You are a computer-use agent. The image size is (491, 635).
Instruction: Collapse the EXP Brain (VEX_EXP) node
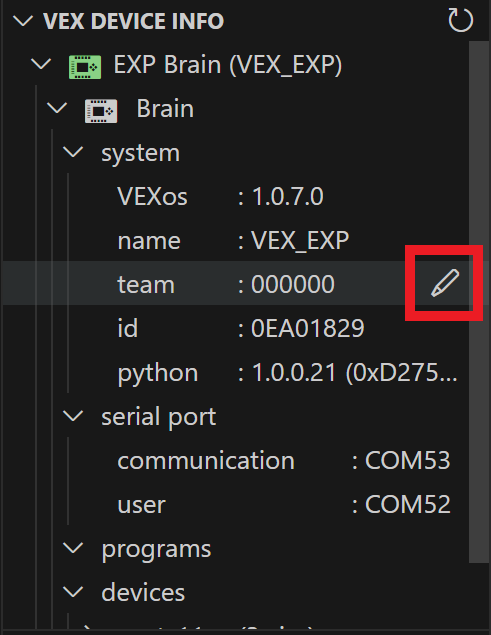[41, 64]
